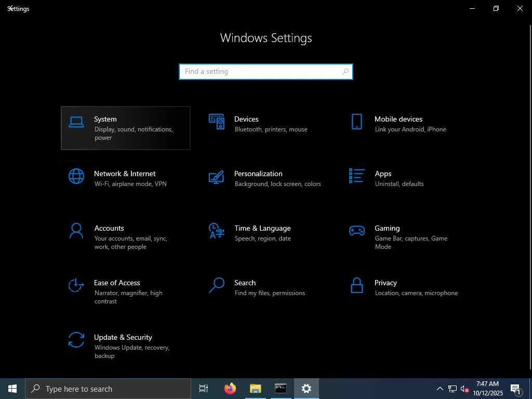Open the Search magnifier category icon
Viewport: 532px width, 399px height.
coord(217,285)
